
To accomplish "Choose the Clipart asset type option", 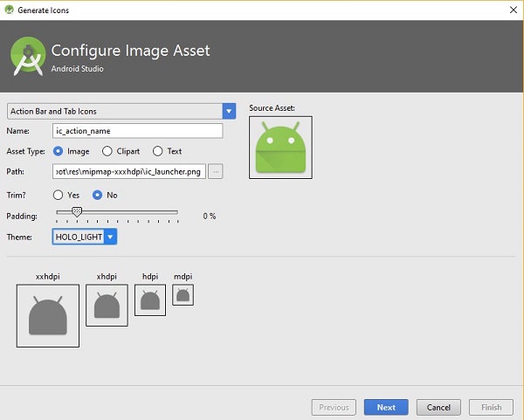I will [x=107, y=151].
